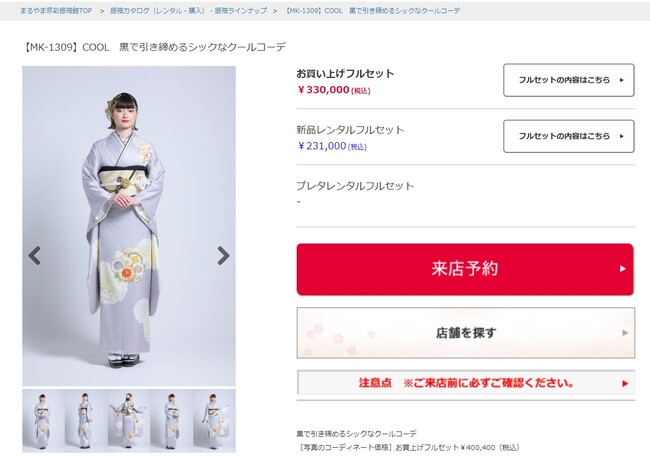This screenshot has width=650, height=456.
Task: Show the previous kimono photo with left arrow
Action: tap(35, 256)
